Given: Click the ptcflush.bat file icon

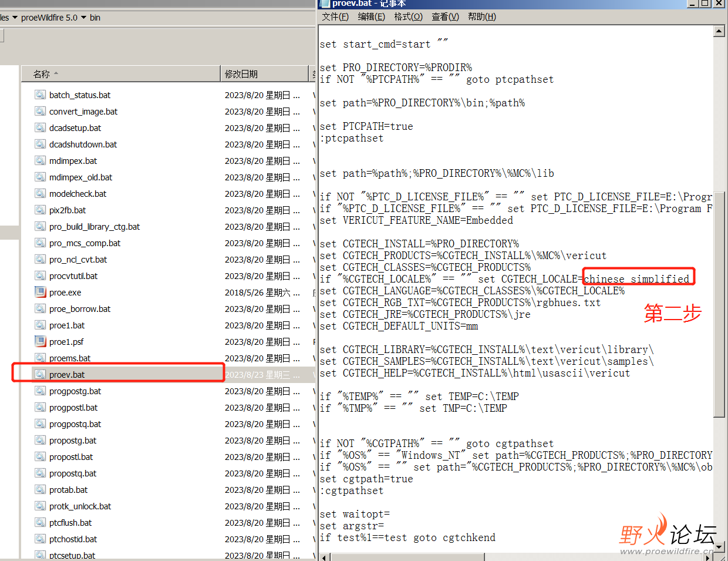Looking at the screenshot, I should [40, 522].
